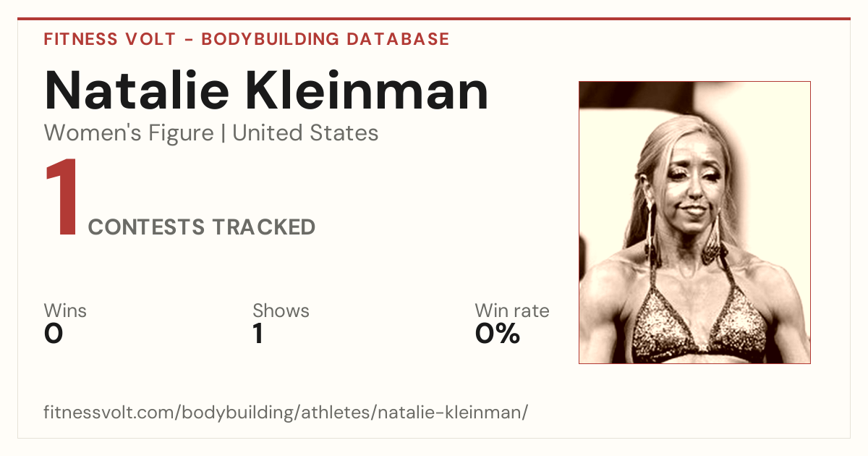The image size is (868, 456).
Task: Click the Win rate label
Action: 511,311
